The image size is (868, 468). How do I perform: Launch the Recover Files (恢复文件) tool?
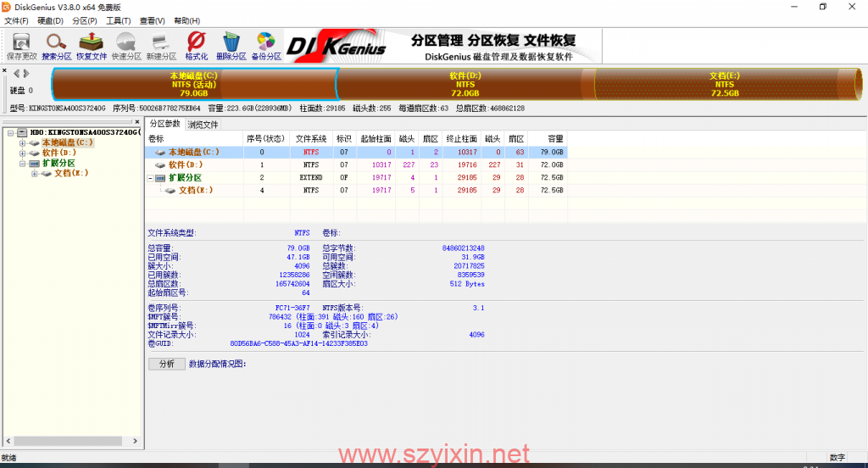(x=92, y=46)
